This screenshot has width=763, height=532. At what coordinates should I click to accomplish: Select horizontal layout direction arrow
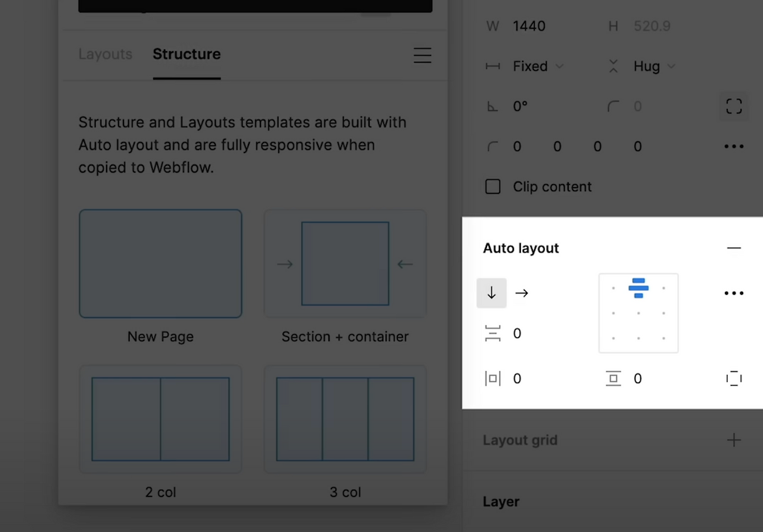[x=522, y=293]
